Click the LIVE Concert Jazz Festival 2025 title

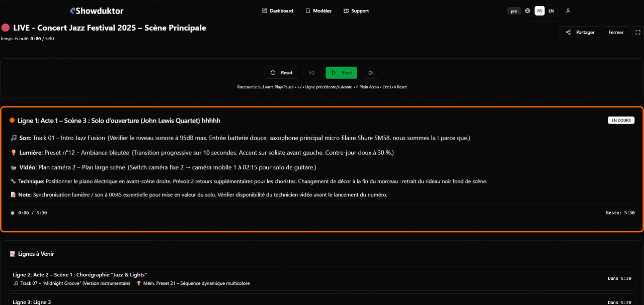click(110, 28)
